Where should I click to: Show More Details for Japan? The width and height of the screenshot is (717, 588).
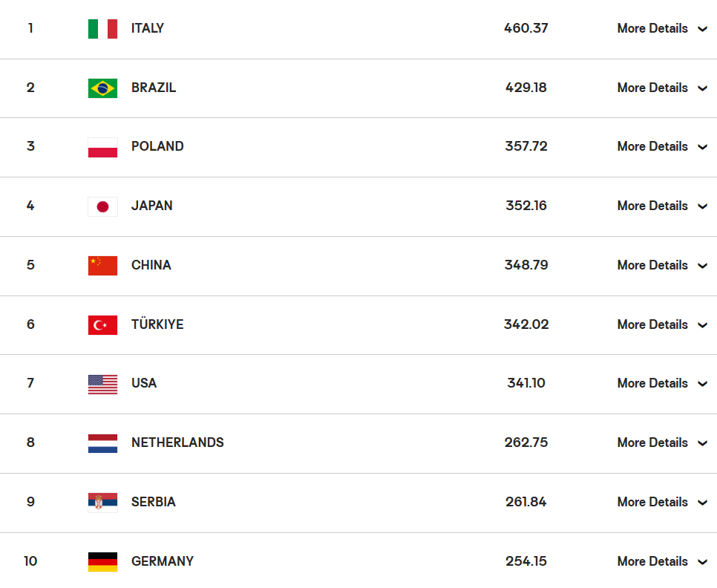click(x=662, y=206)
